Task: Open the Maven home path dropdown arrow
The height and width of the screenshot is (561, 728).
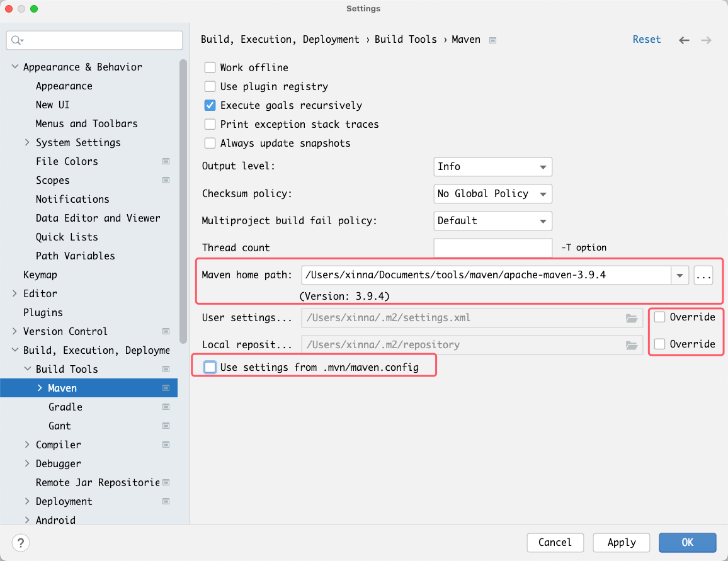Action: pyautogui.click(x=680, y=275)
